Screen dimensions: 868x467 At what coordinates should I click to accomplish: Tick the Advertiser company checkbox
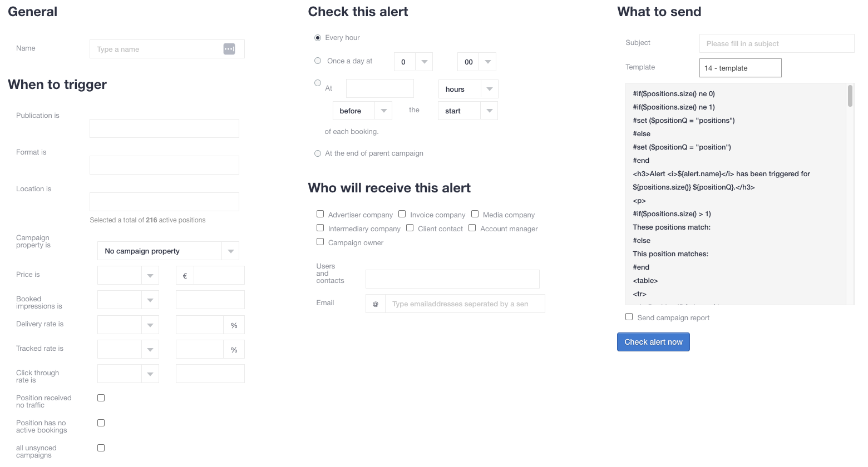(x=320, y=214)
